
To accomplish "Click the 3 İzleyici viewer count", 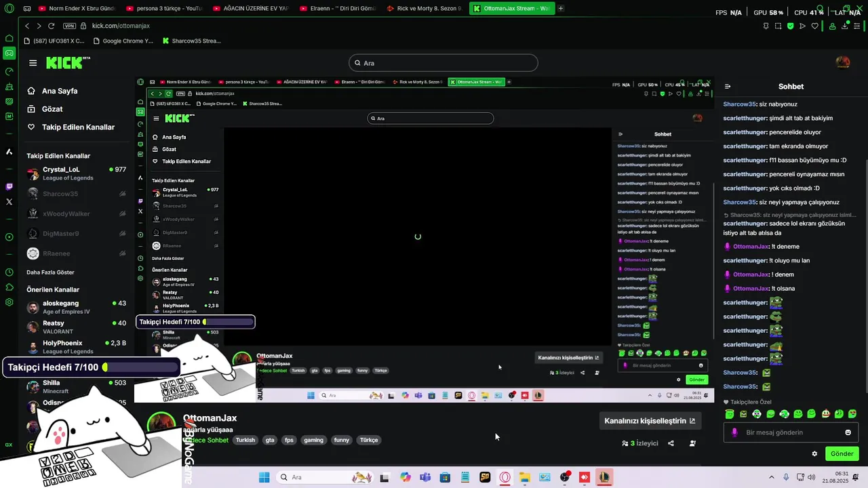I will (x=640, y=443).
